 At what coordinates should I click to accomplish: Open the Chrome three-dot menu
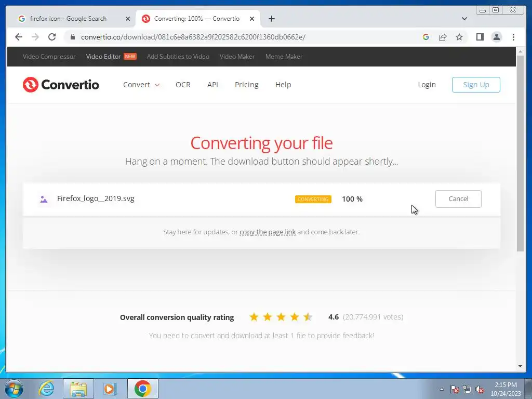(513, 37)
